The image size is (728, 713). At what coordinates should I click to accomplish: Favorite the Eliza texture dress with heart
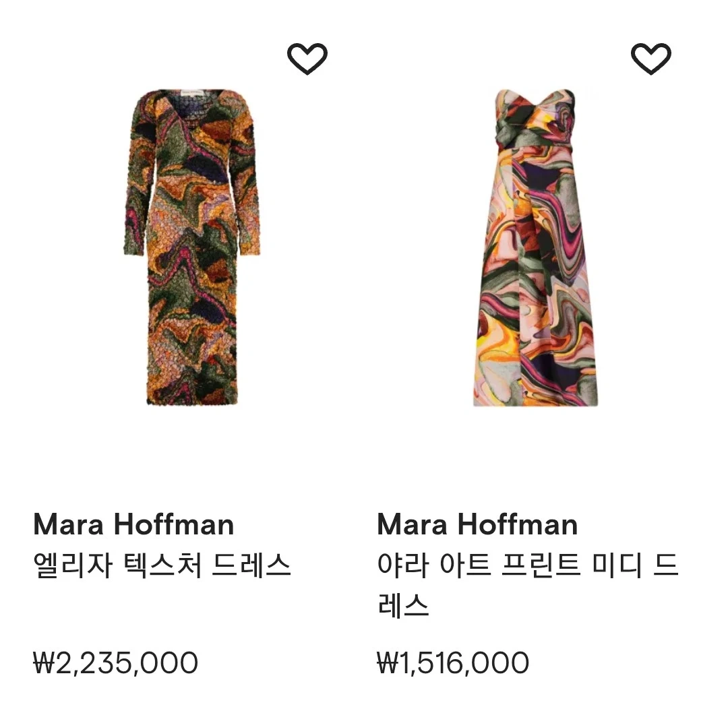point(307,59)
